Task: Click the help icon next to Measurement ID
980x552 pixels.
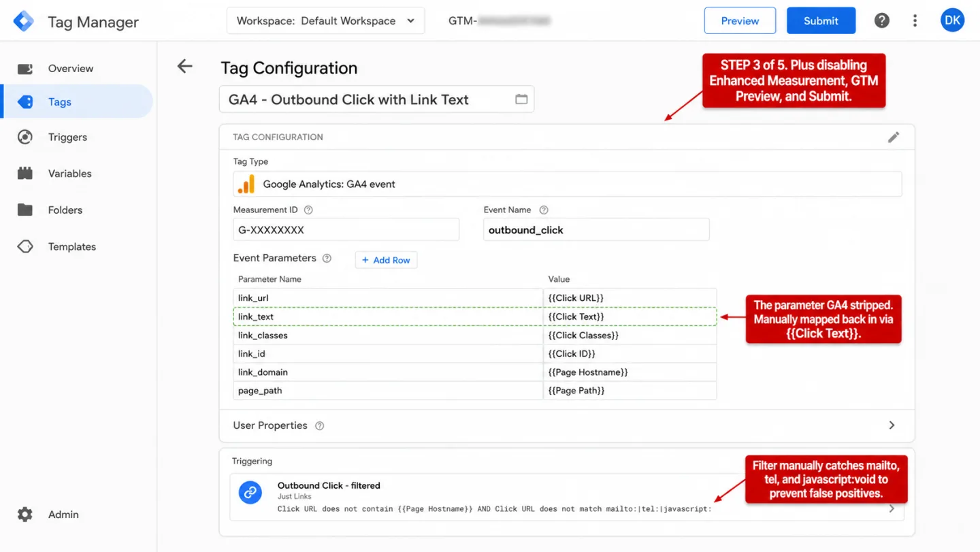Action: click(x=308, y=210)
